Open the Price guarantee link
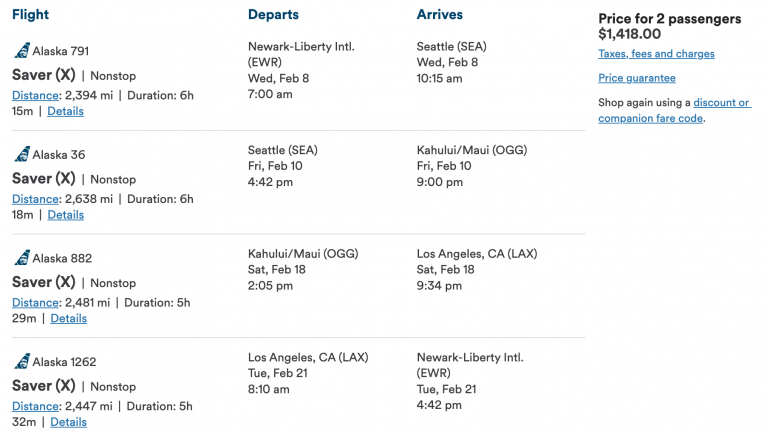The width and height of the screenshot is (770, 434). pyautogui.click(x=636, y=78)
